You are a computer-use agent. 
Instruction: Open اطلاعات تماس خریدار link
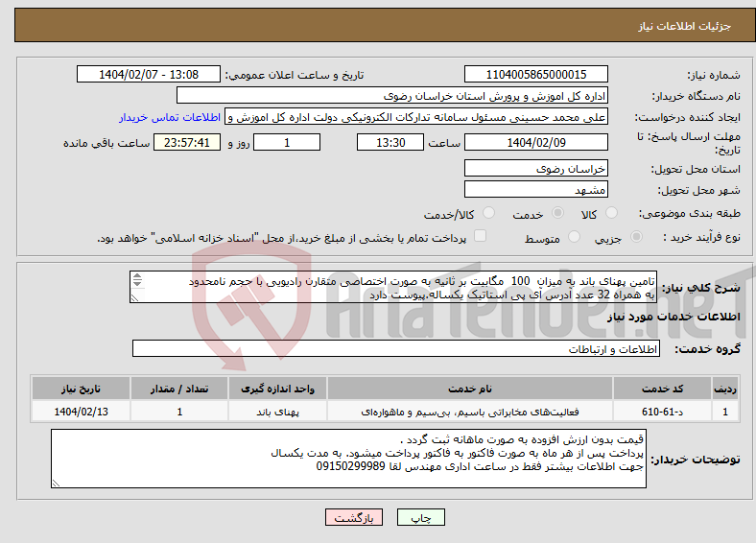pyautogui.click(x=170, y=117)
